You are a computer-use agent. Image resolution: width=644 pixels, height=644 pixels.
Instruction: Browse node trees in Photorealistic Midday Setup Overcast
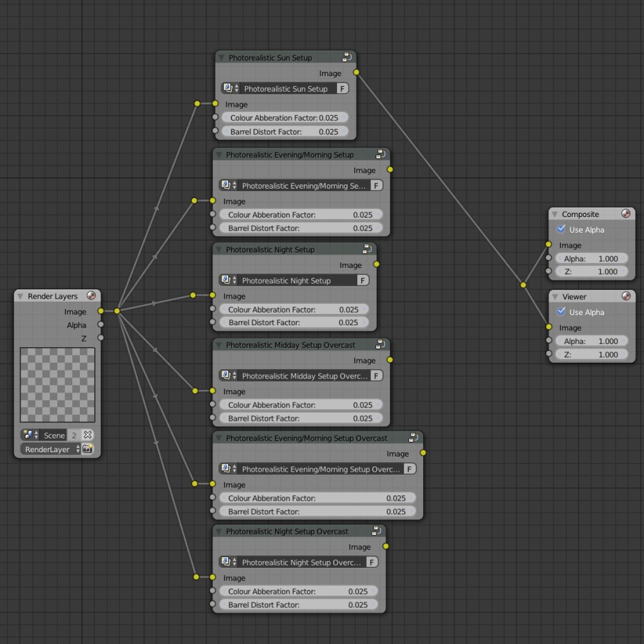(229, 376)
